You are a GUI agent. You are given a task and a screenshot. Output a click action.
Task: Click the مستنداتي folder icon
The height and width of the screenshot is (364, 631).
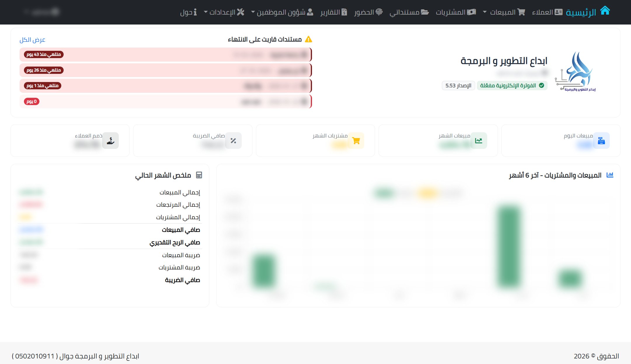(x=425, y=12)
